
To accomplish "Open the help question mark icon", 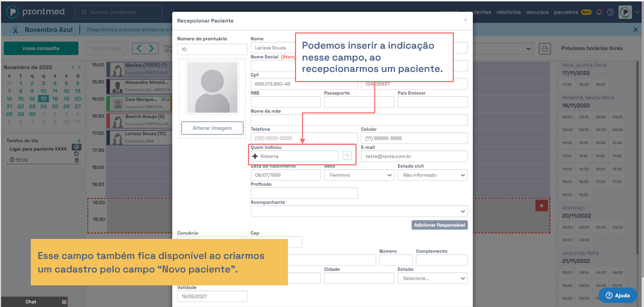I will (610, 12).
